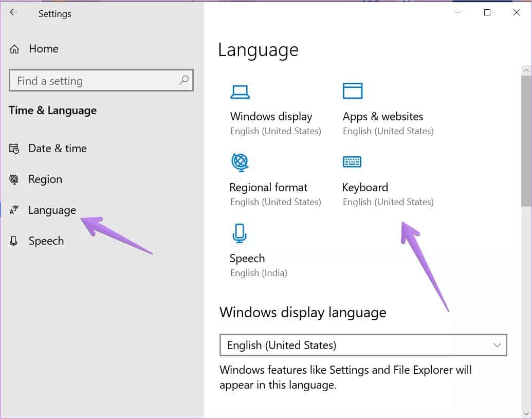The image size is (532, 419).
Task: Click the scrollbar up arrow
Action: (526, 70)
